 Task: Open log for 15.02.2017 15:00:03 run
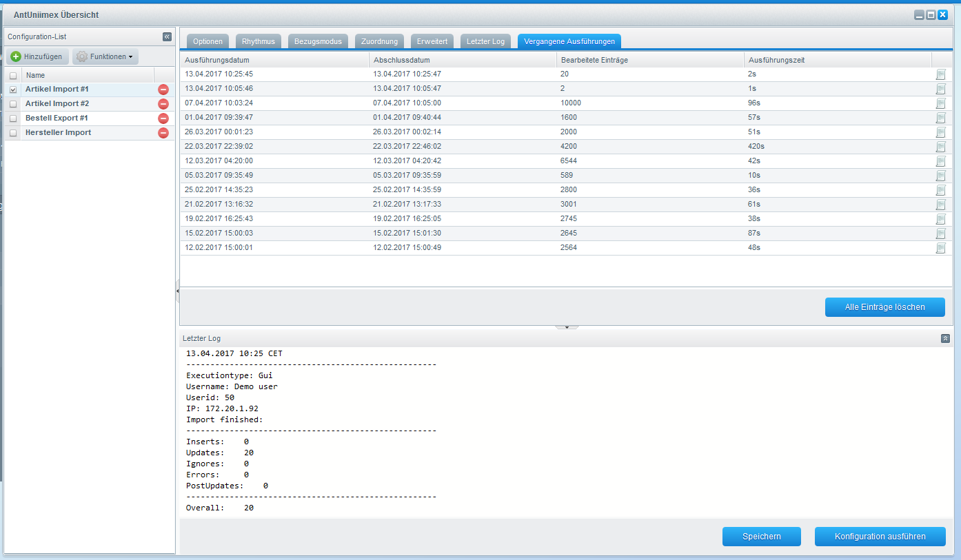click(x=940, y=234)
